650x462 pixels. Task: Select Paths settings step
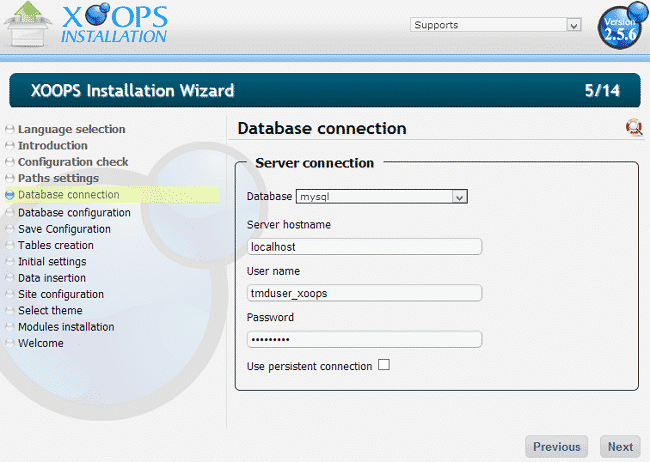(58, 178)
